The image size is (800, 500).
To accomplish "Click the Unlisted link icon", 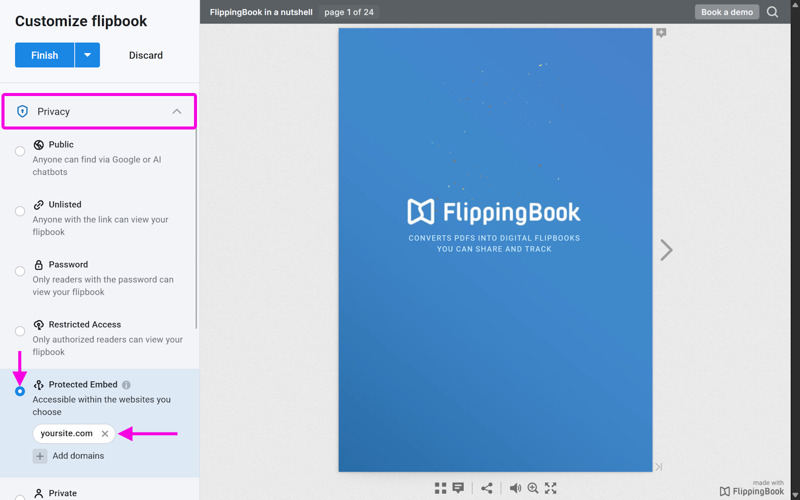I will point(38,205).
